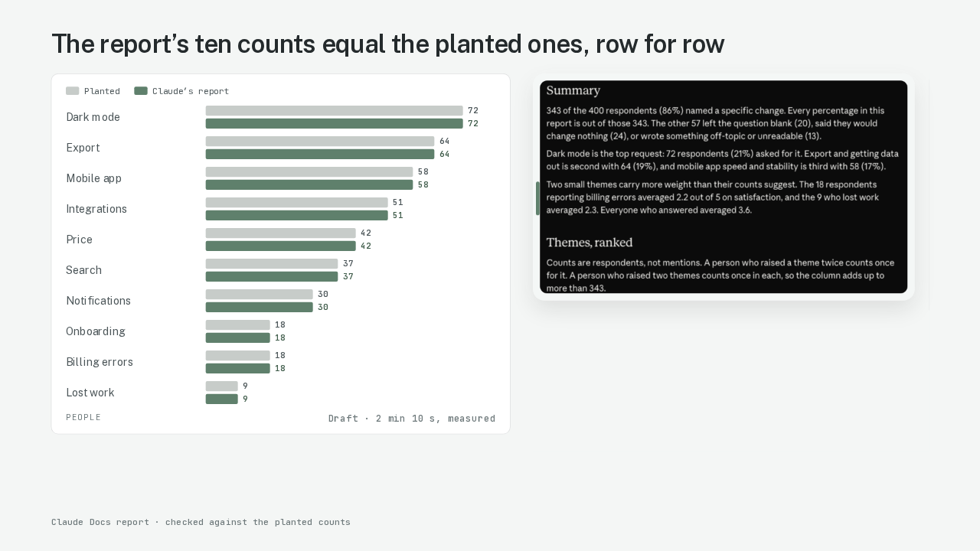Click the Export row label
The image size is (980, 551).
pos(83,148)
